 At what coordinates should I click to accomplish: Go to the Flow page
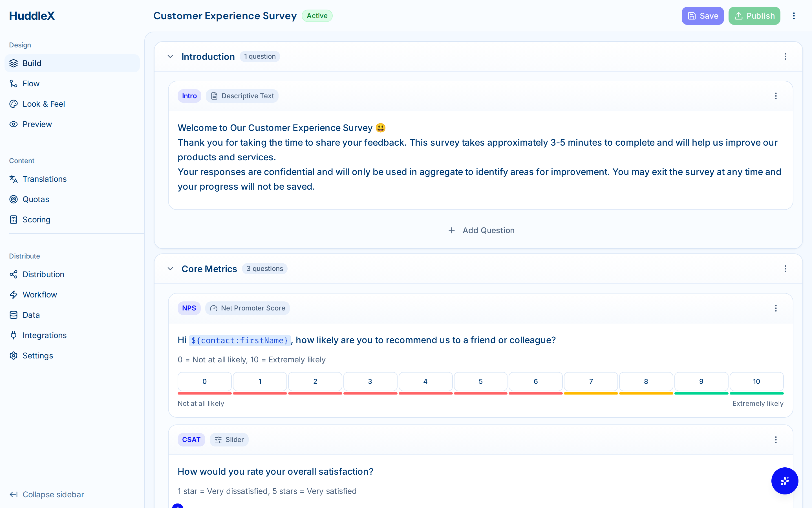[72, 84]
